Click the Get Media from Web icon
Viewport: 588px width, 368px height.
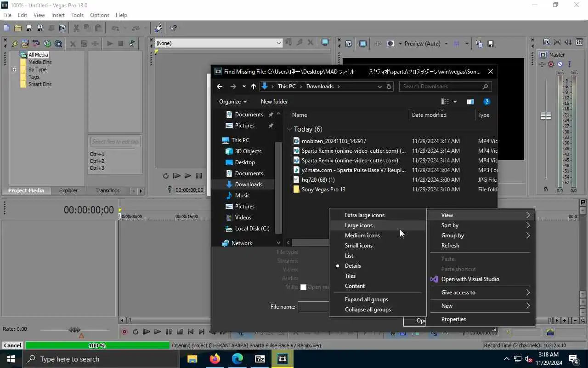pos(47,44)
